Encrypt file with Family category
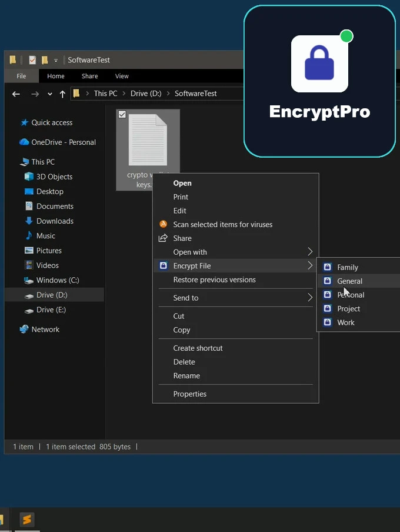This screenshot has width=400, height=532. [359, 267]
